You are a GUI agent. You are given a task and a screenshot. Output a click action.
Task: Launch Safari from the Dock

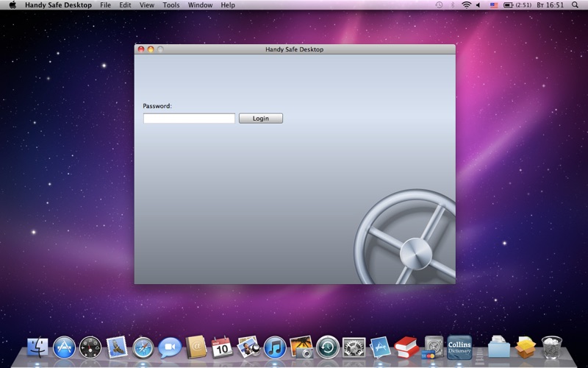coord(143,347)
